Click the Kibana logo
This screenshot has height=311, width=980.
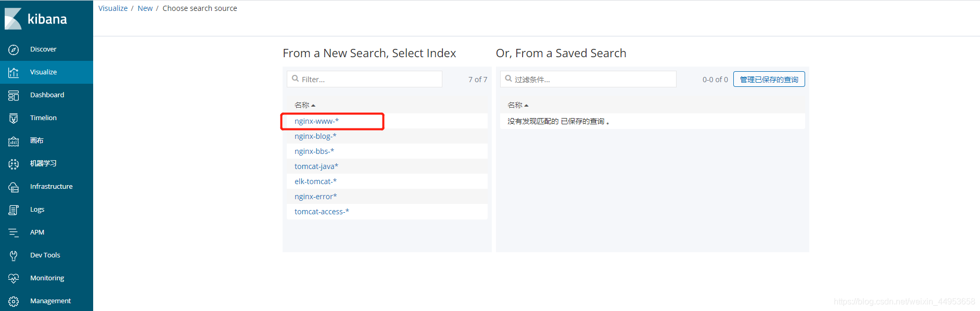coord(36,19)
